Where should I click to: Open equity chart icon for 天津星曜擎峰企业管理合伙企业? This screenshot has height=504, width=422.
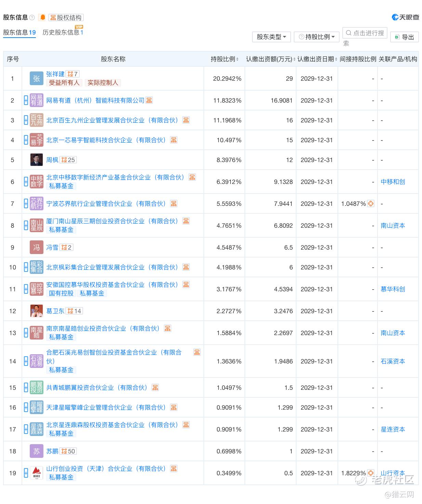pos(174,408)
